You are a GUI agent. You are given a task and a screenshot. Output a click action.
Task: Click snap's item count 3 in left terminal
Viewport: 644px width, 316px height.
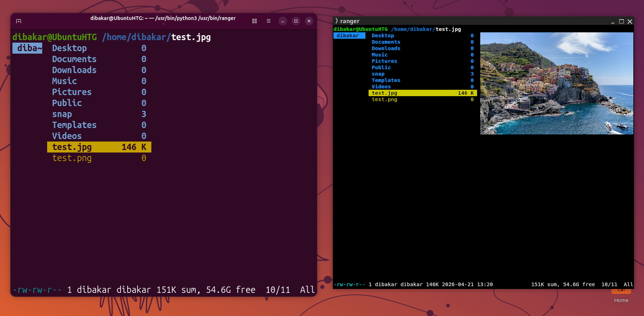point(144,114)
